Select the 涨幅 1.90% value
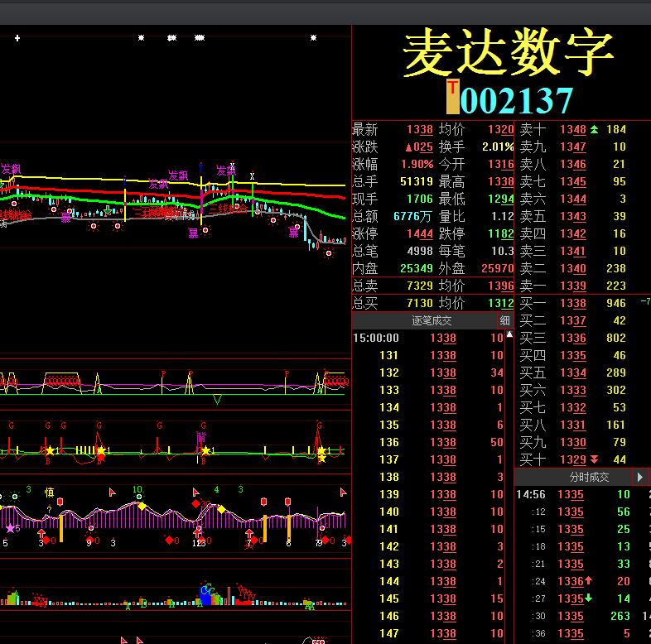This screenshot has width=651, height=644. (417, 165)
